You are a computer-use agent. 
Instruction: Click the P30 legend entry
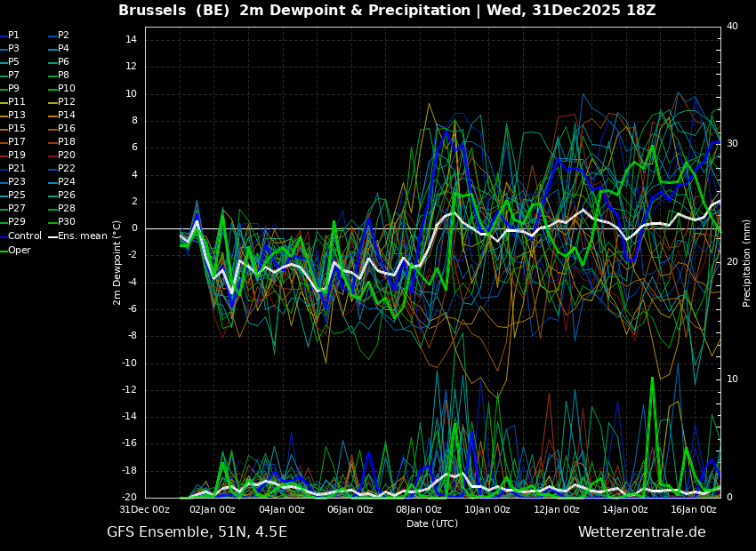[x=62, y=221]
